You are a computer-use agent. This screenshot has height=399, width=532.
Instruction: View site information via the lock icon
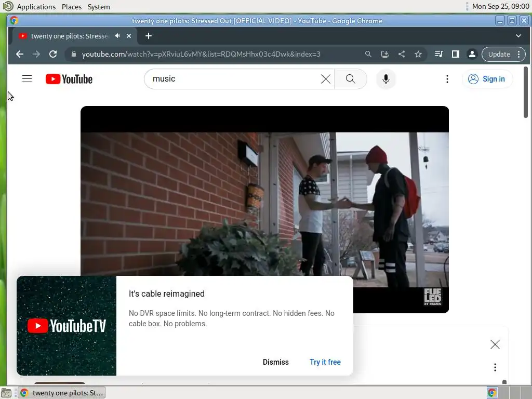point(74,54)
